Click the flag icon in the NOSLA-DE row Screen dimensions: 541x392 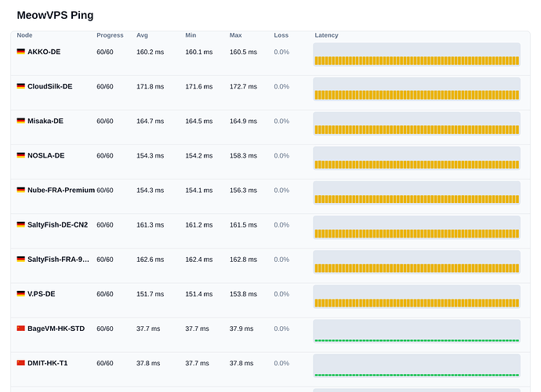(20, 155)
